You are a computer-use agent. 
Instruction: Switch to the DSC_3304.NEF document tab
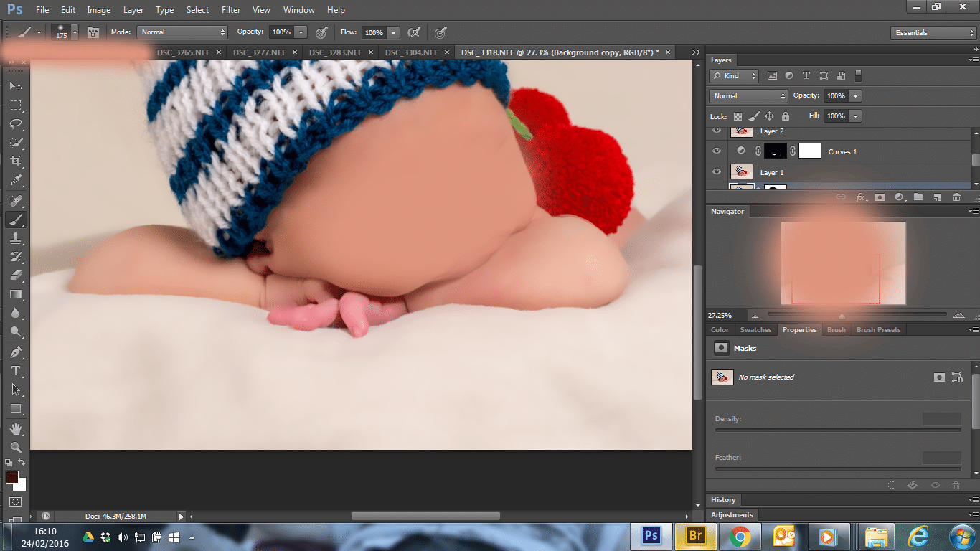412,52
